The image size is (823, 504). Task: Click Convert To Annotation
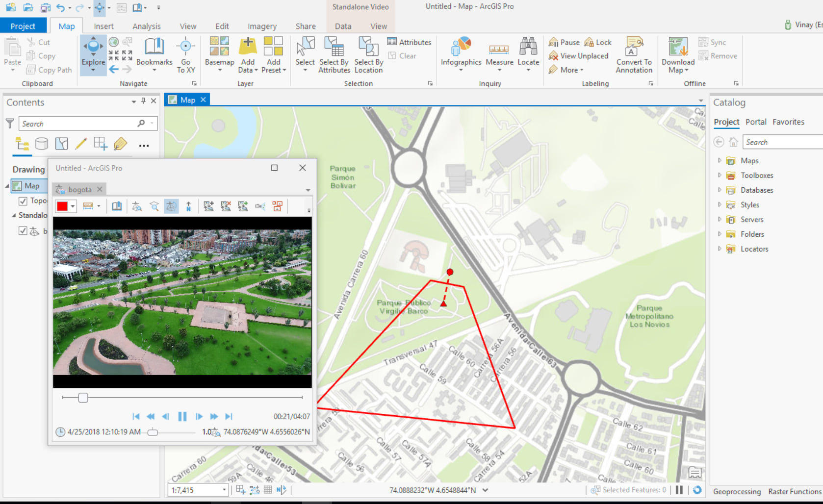[634, 55]
